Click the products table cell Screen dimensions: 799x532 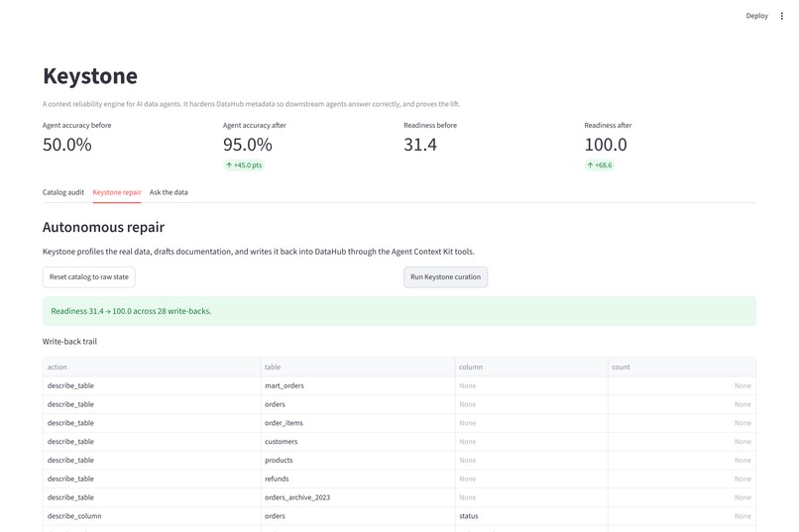(x=358, y=461)
